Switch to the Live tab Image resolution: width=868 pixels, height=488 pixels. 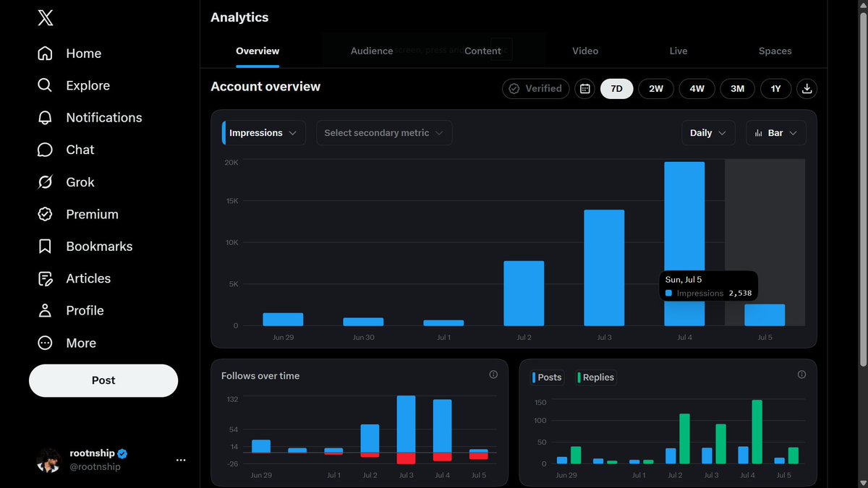pos(678,51)
